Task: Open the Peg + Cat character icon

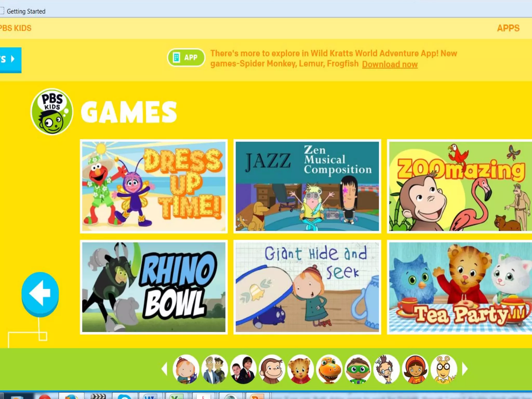Action: point(186,369)
